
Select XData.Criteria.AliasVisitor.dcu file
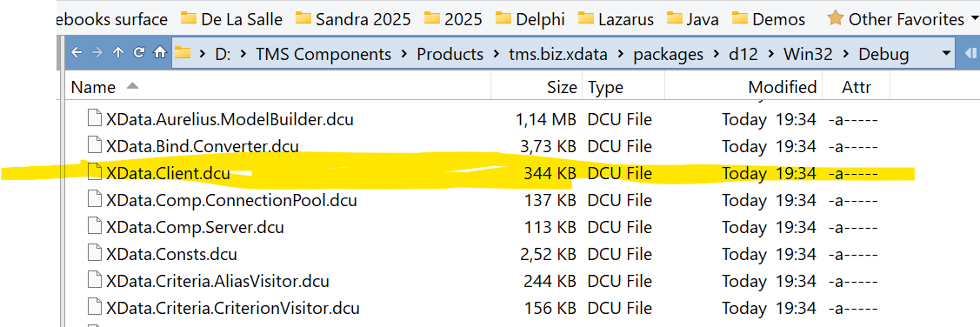[x=217, y=281]
